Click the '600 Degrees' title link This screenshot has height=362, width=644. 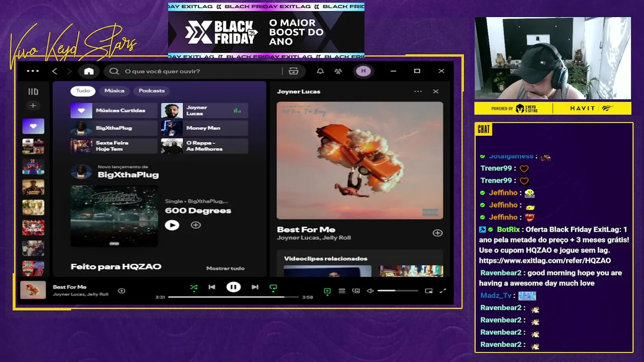198,211
